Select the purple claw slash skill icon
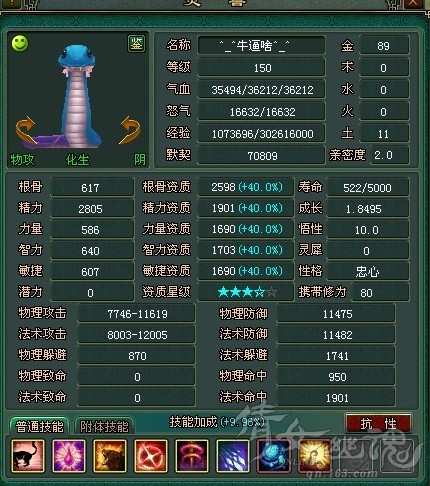This screenshot has height=486, width=430. (x=233, y=456)
